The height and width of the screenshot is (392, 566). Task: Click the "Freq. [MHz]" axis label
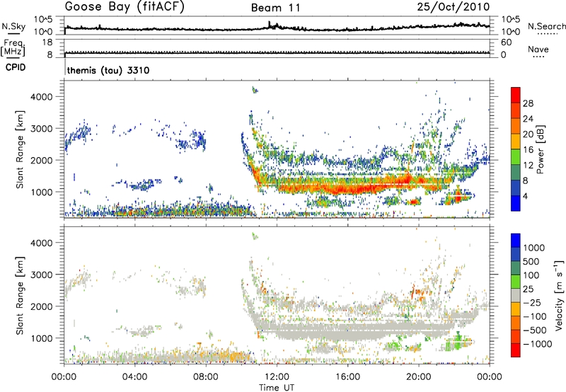click(13, 48)
